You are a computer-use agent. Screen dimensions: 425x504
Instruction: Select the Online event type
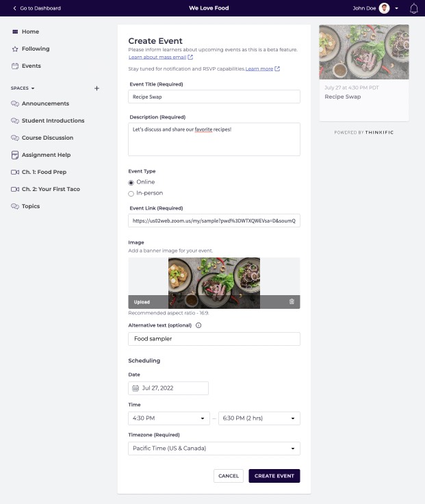coord(131,183)
